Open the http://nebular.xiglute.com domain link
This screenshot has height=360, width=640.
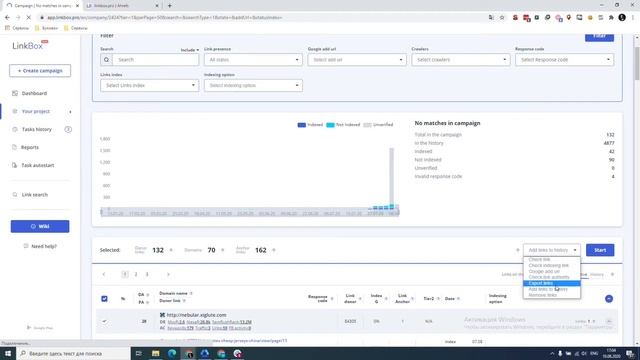196,315
